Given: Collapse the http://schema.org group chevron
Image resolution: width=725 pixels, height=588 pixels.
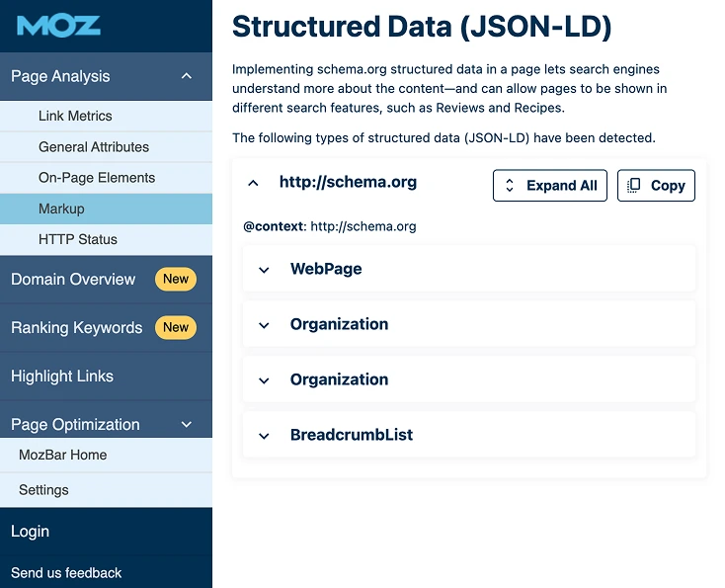Looking at the screenshot, I should (254, 183).
